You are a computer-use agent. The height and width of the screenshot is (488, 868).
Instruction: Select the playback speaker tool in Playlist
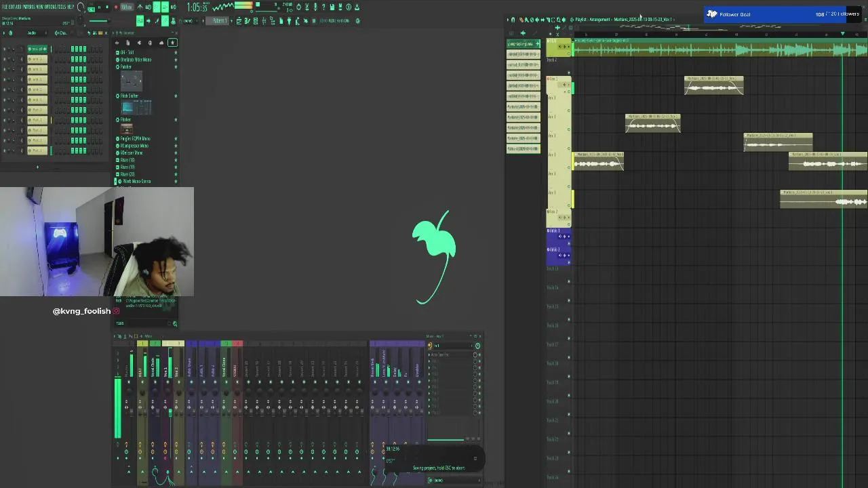tap(564, 20)
